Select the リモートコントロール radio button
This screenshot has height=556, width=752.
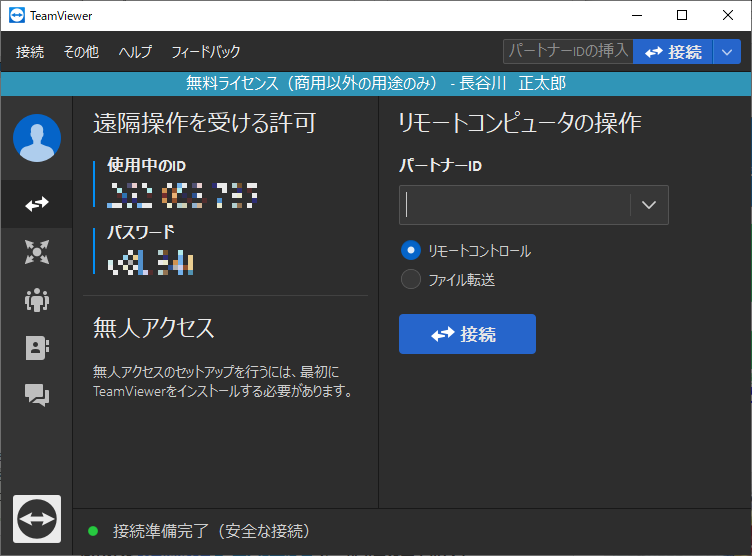point(411,250)
